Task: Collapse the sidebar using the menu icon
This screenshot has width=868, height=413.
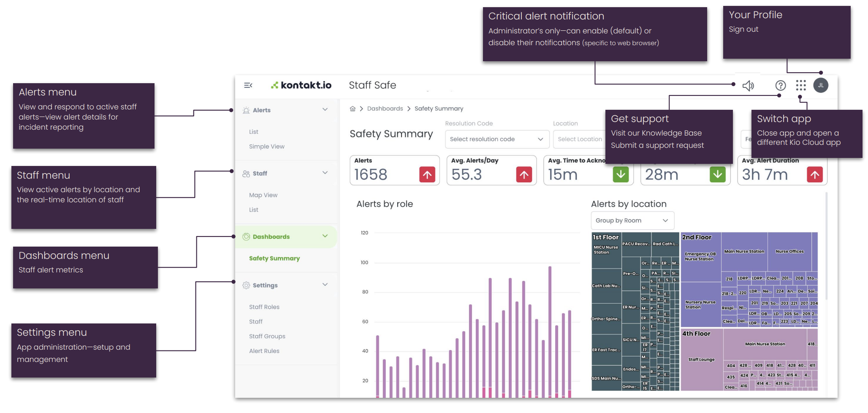Action: tap(248, 85)
